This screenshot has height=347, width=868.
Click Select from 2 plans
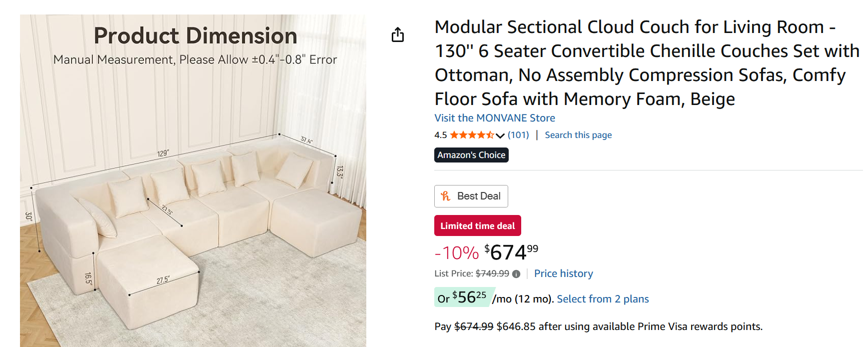click(x=603, y=299)
